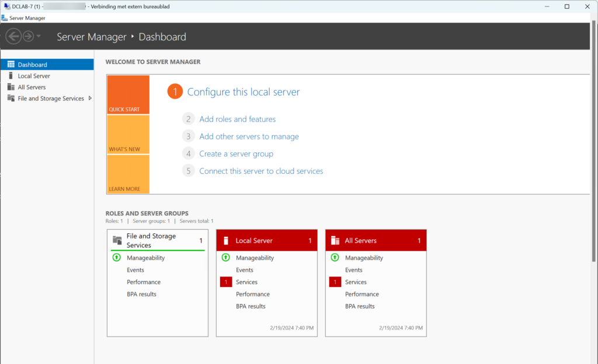Open Connect this server to cloud services
Viewport: 598px width, 364px height.
[261, 171]
